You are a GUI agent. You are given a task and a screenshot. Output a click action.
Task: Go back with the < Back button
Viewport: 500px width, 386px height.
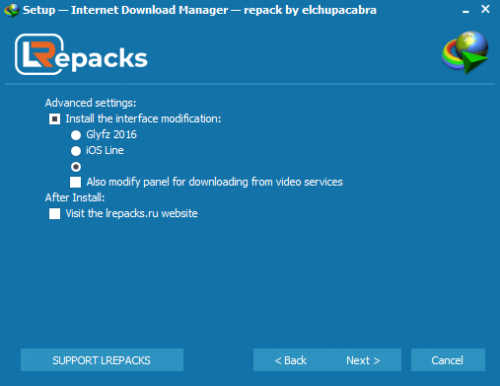290,360
